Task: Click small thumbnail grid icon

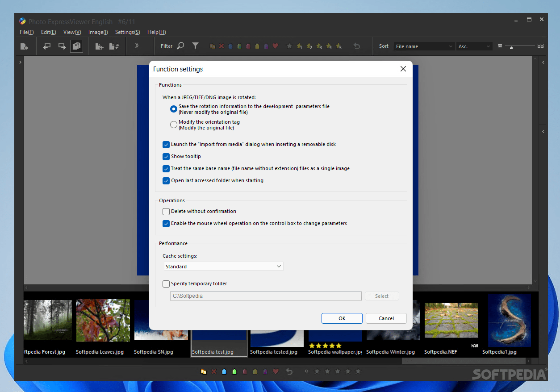Action: click(x=500, y=46)
